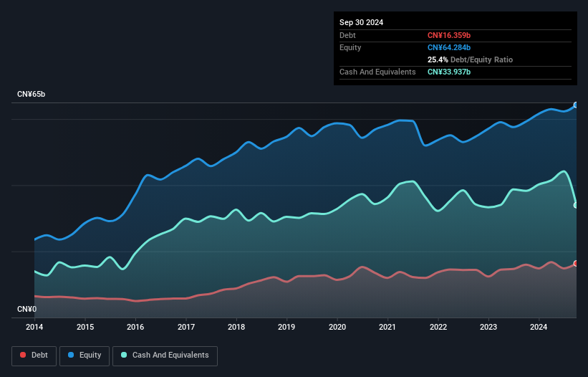588x377 pixels.
Task: Select the 2021 x-axis year label
Action: coord(387,327)
